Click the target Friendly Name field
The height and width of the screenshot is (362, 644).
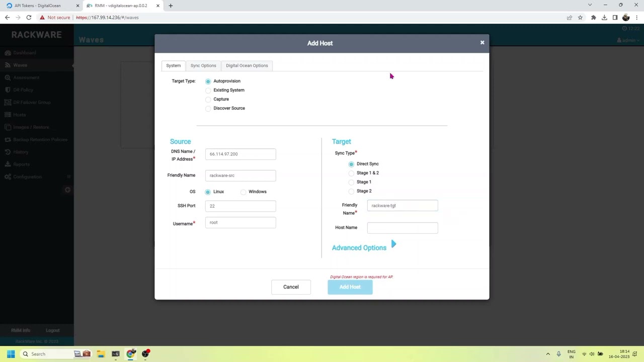click(x=403, y=205)
